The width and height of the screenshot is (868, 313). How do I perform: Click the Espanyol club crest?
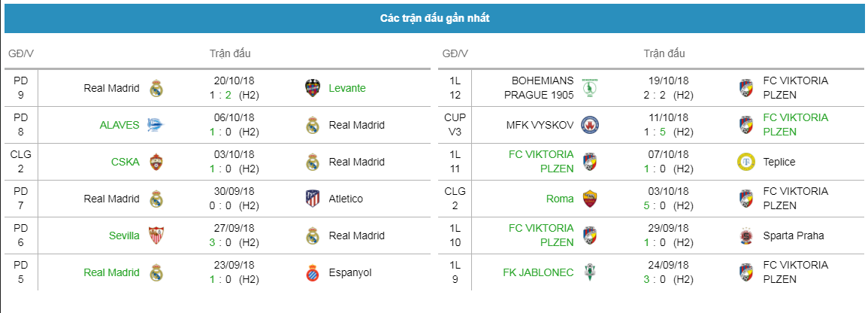[313, 272]
